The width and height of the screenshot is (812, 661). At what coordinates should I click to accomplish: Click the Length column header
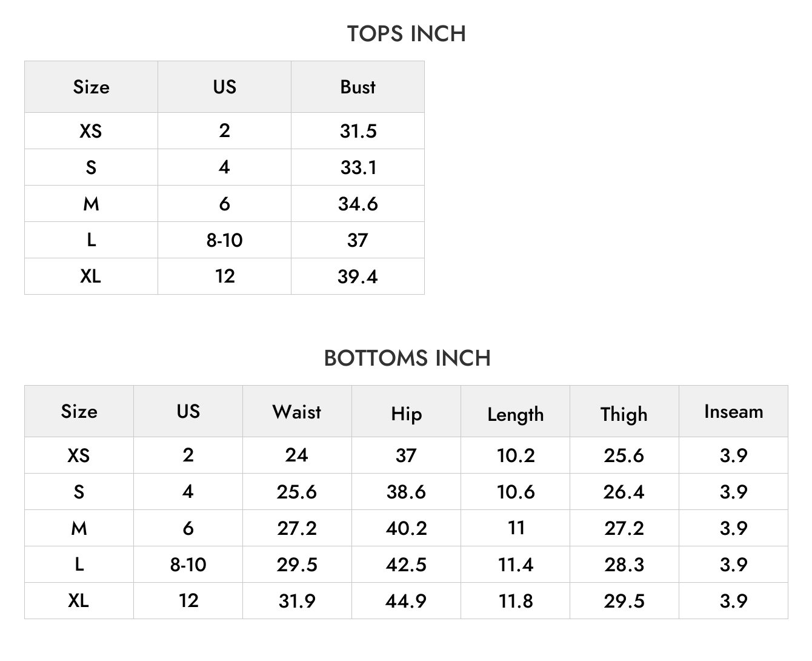516,414
